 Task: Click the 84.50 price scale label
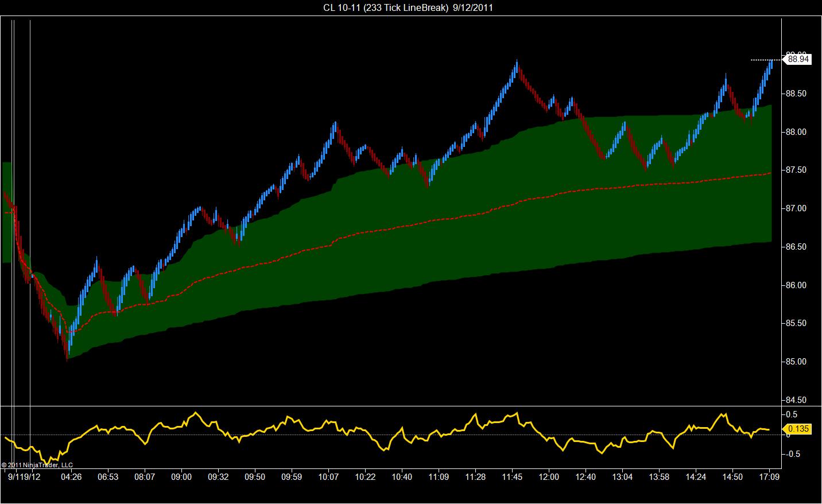(x=797, y=400)
